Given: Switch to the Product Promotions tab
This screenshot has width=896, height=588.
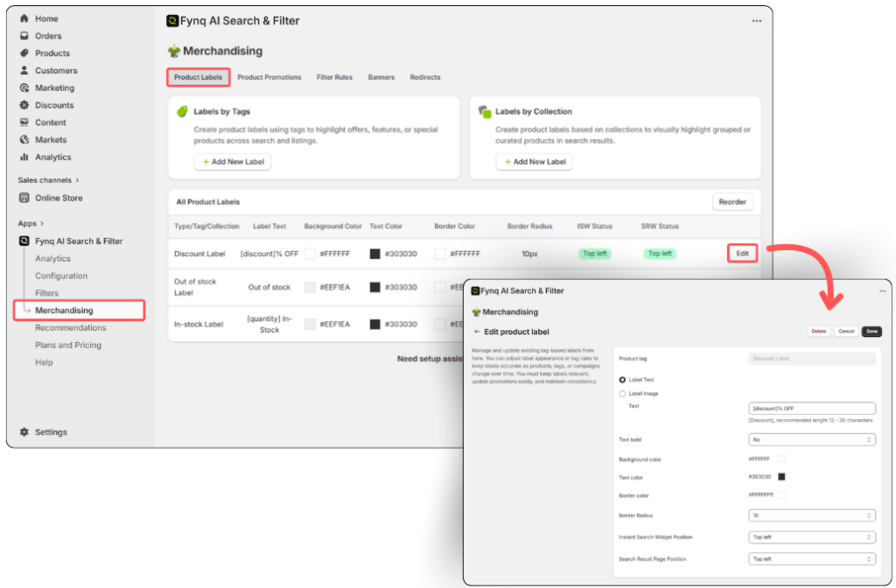Looking at the screenshot, I should pyautogui.click(x=269, y=77).
